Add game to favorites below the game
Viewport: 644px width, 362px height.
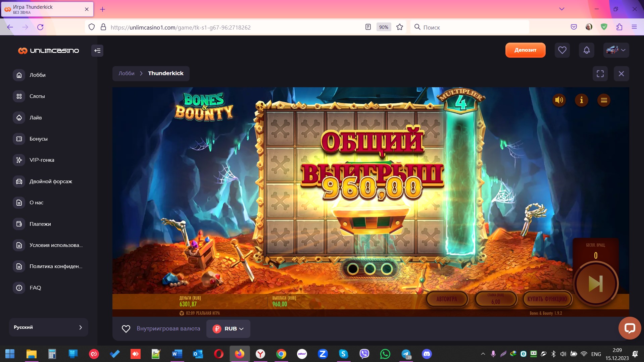click(x=126, y=329)
